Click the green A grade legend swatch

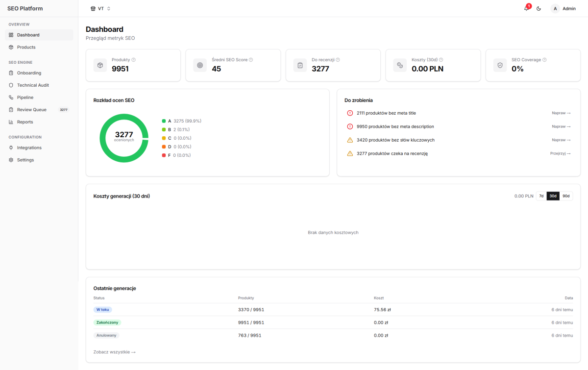[x=164, y=121]
